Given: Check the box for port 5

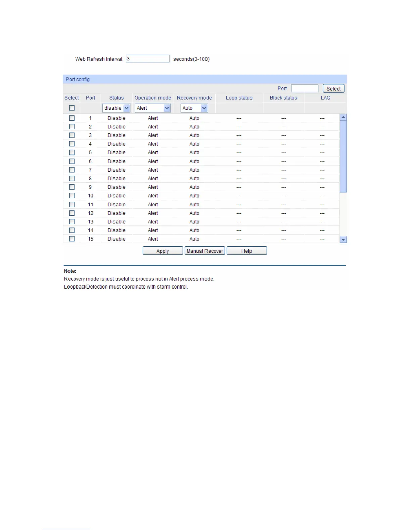Looking at the screenshot, I should (72, 152).
